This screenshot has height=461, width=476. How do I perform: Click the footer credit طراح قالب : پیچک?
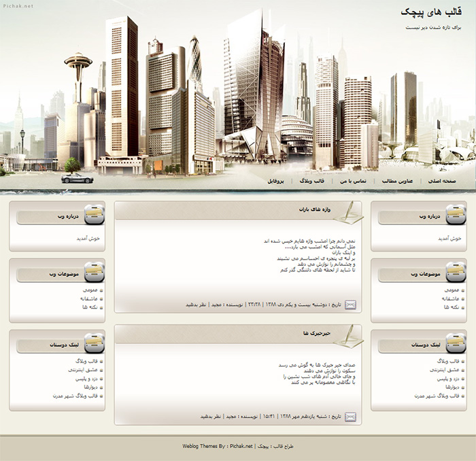point(275,446)
